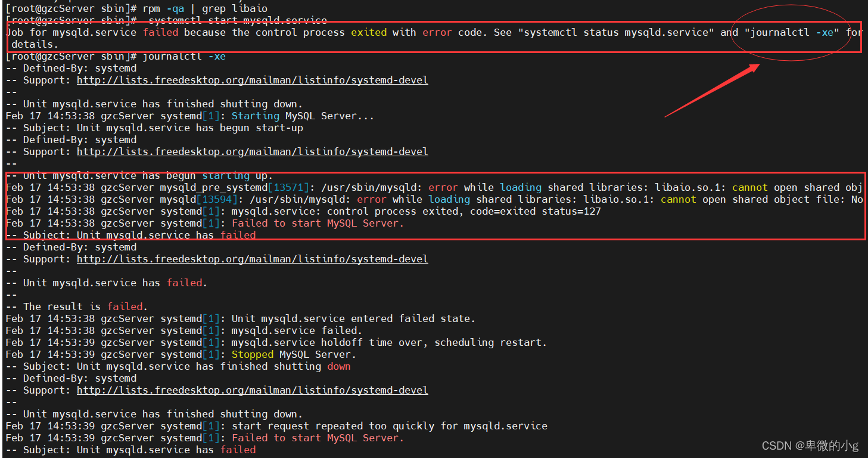Viewport: 868px width, 458px height.
Task: Click the line '-- Unit mysqld.service has failed.'
Action: 107,283
